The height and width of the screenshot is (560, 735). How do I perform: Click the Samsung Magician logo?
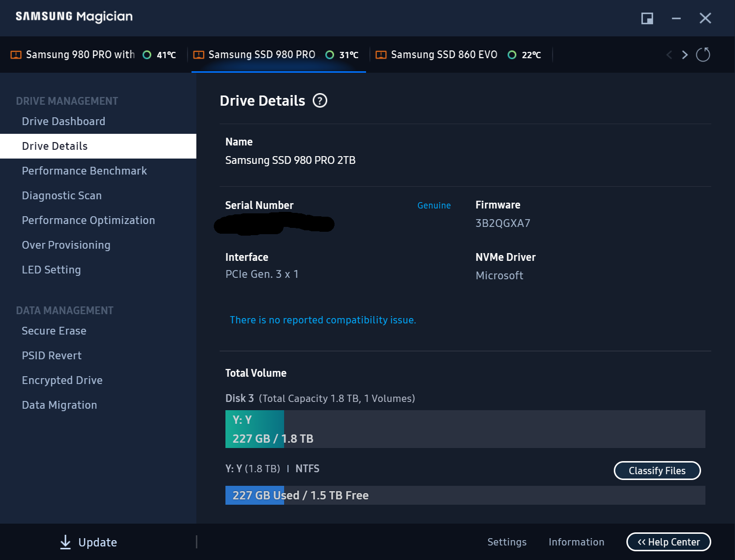point(74,17)
